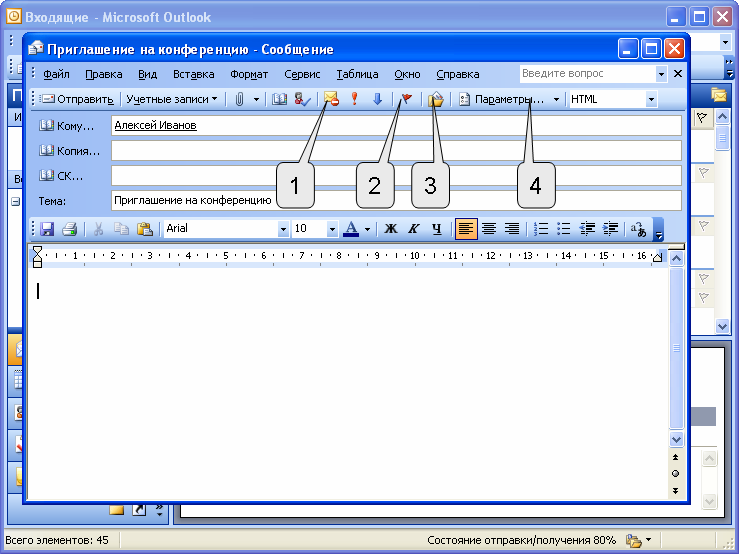Click the select browse object circle button
This screenshot has height=554, width=739.
tap(675, 474)
